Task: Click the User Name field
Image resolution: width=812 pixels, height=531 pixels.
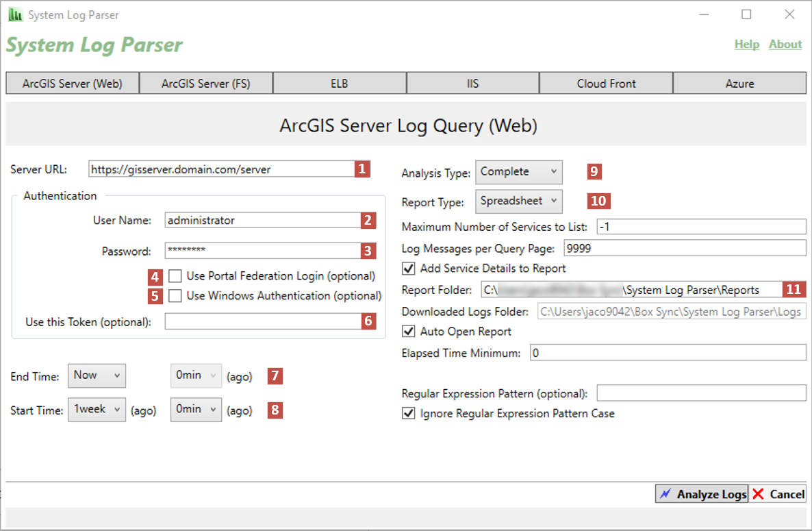Action: [270, 220]
